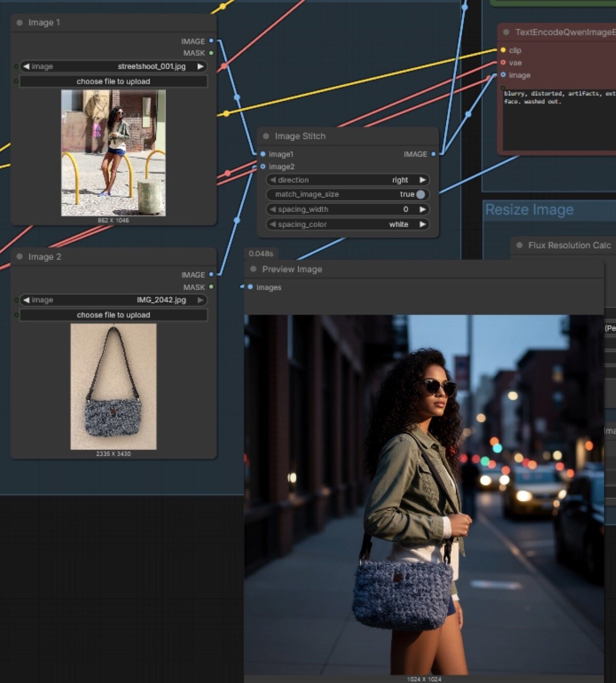Select previous file for IMG_2042.jpg
This screenshot has width=616, height=683.
[26, 300]
